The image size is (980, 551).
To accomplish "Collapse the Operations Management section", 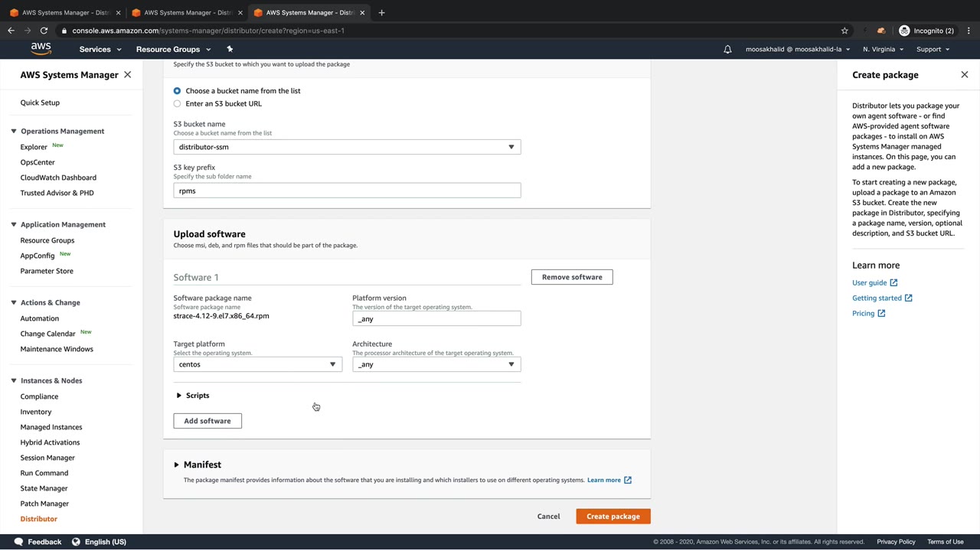I will (14, 132).
